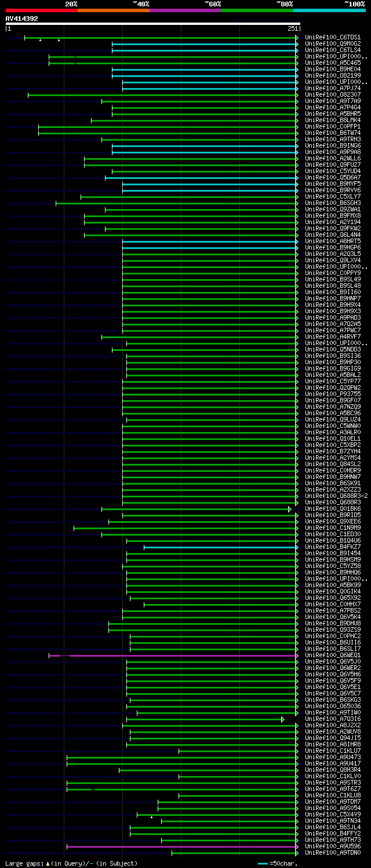
Task: Select hit label UniRef100_B9ING6
Action: (333, 146)
